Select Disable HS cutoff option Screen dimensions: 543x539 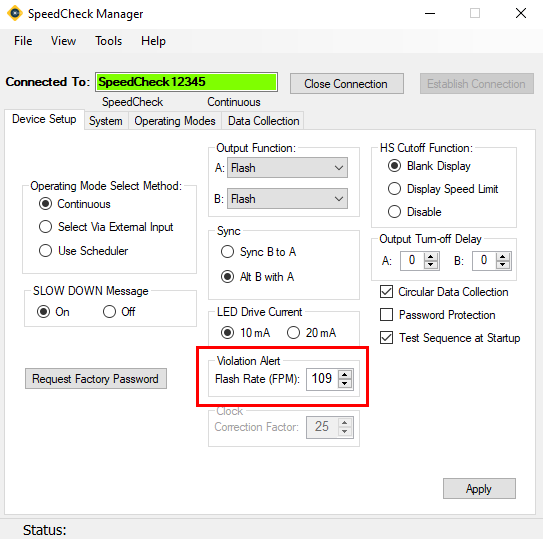click(x=415, y=212)
